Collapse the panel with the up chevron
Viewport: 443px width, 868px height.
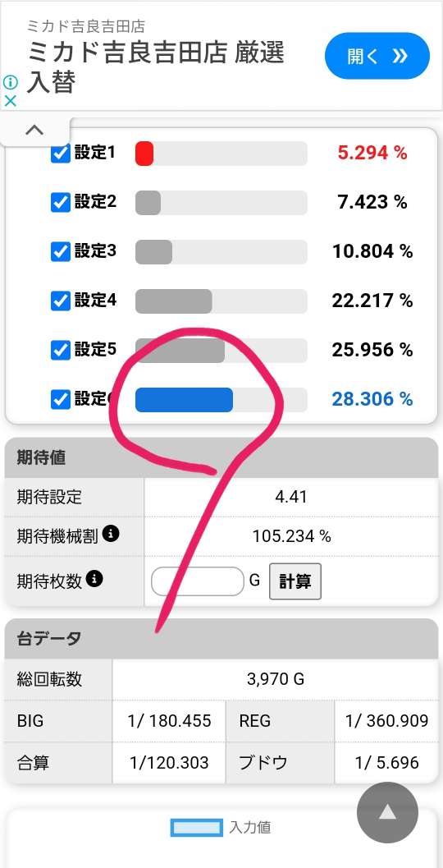(x=34, y=130)
